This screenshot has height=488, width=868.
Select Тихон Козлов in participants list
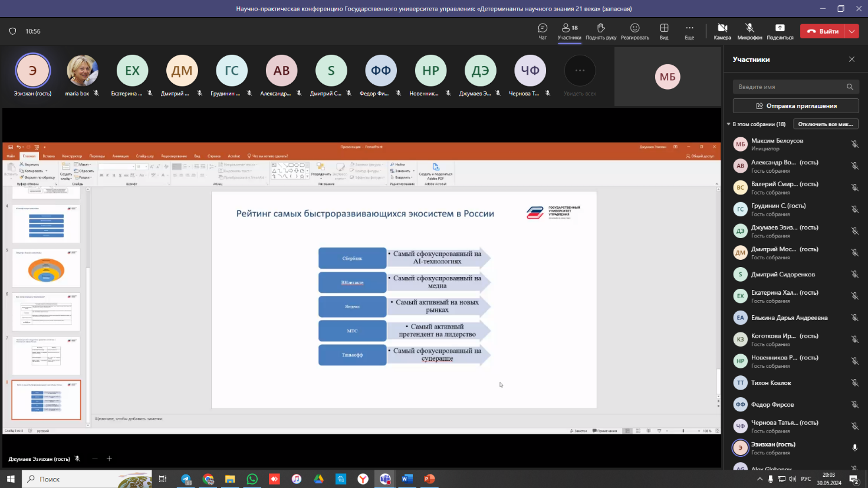pos(795,383)
